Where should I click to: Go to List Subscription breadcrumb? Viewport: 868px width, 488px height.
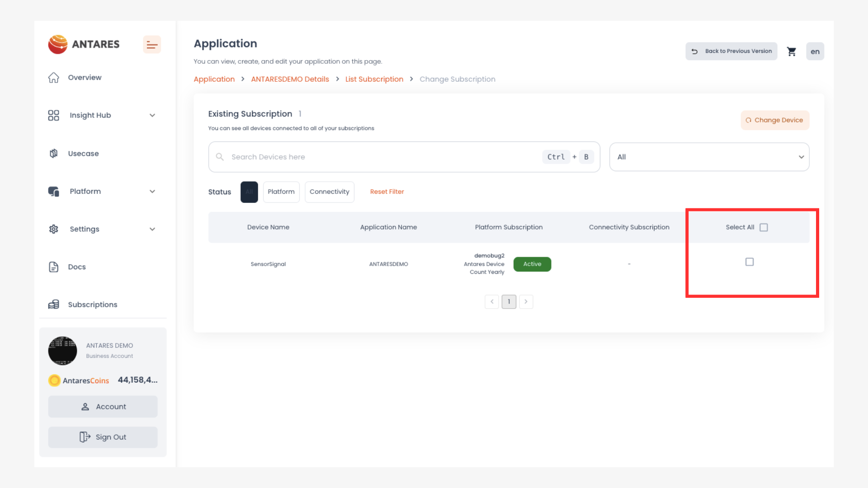coord(374,79)
